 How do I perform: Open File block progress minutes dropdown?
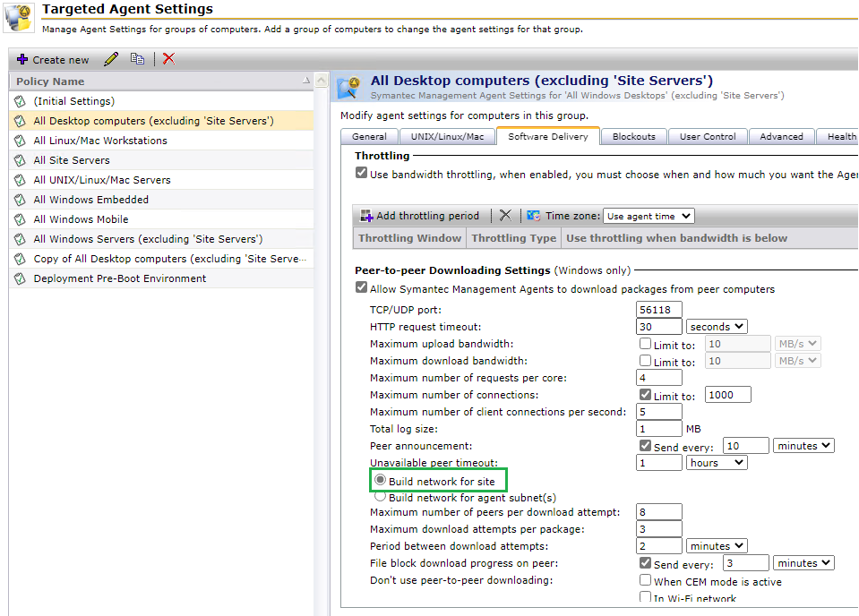(803, 563)
